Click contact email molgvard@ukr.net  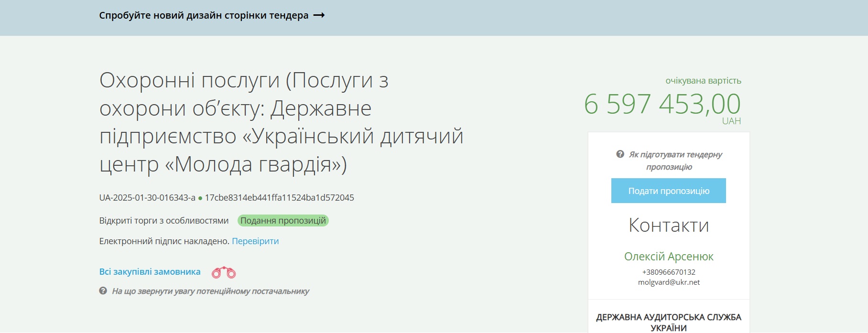668,282
